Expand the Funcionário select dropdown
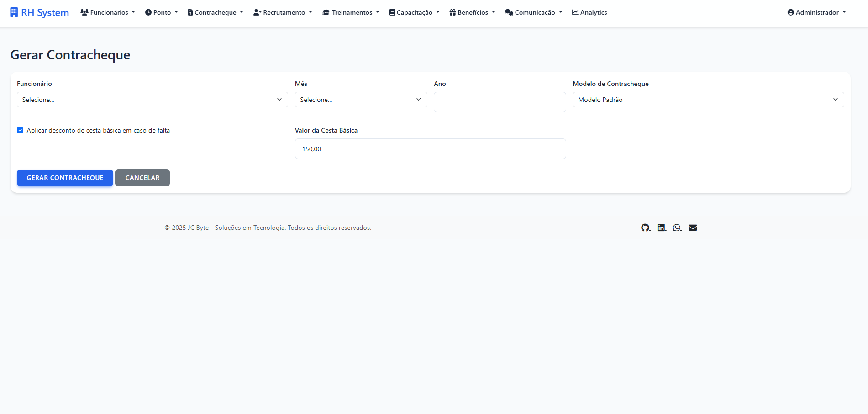Screen dimensions: 868x414 152,100
